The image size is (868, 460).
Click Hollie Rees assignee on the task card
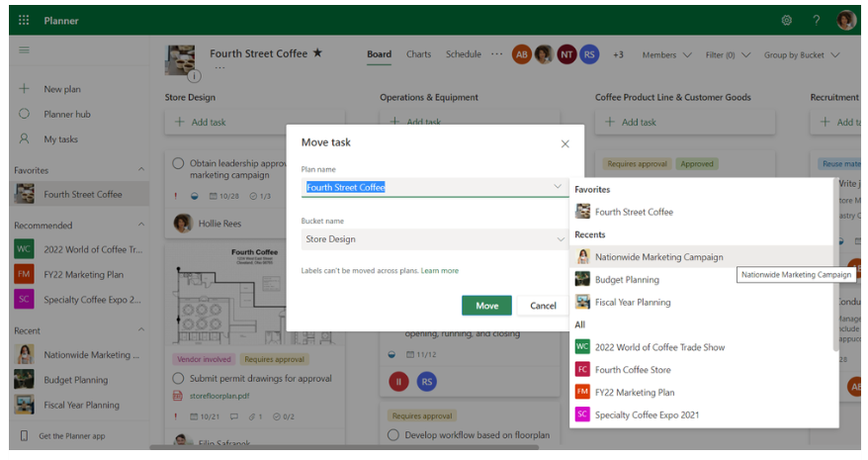[x=208, y=224]
